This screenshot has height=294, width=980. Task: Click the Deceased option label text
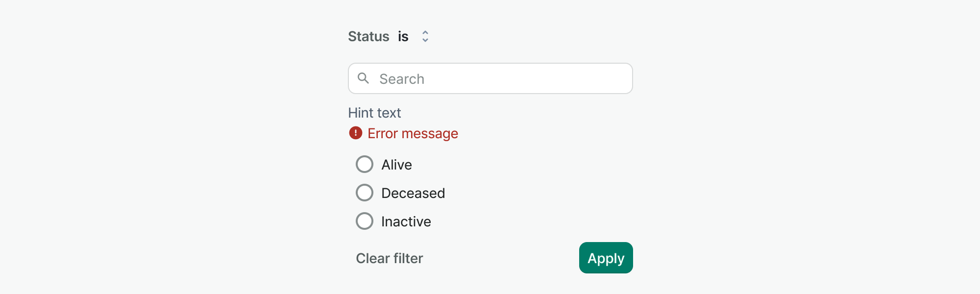[413, 194]
